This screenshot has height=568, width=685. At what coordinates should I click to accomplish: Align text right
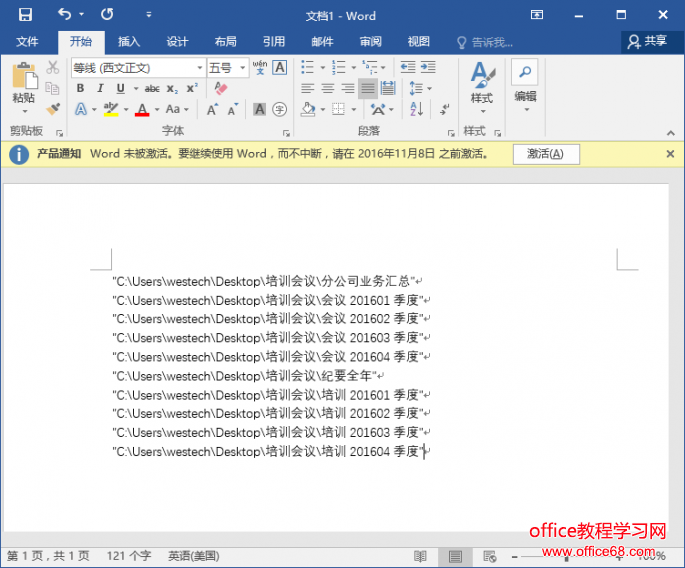[348, 88]
